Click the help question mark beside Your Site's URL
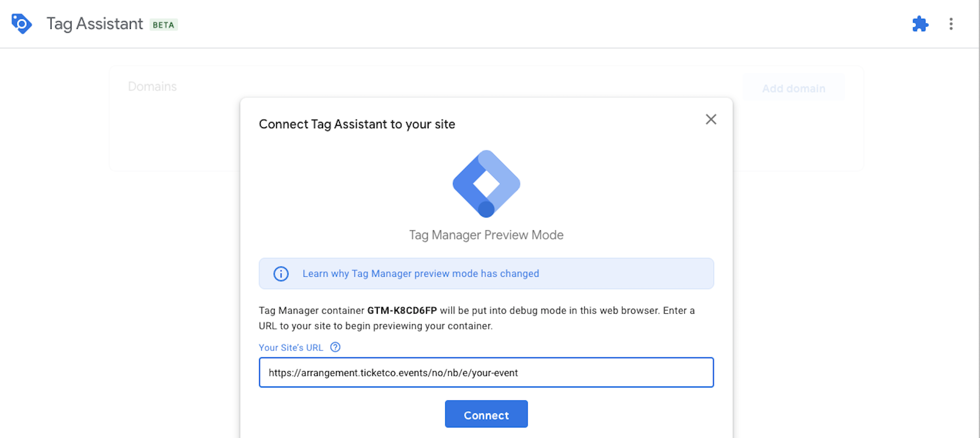This screenshot has width=980, height=438. pos(335,347)
